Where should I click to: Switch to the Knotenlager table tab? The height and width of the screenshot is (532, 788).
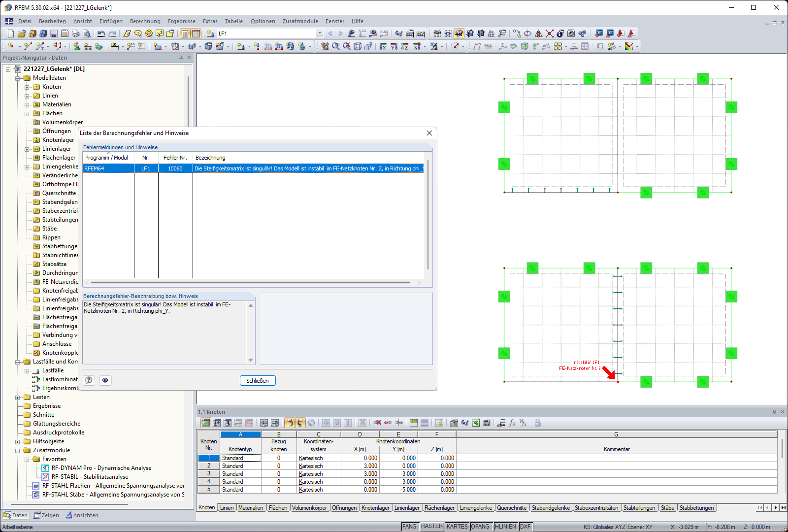point(376,508)
